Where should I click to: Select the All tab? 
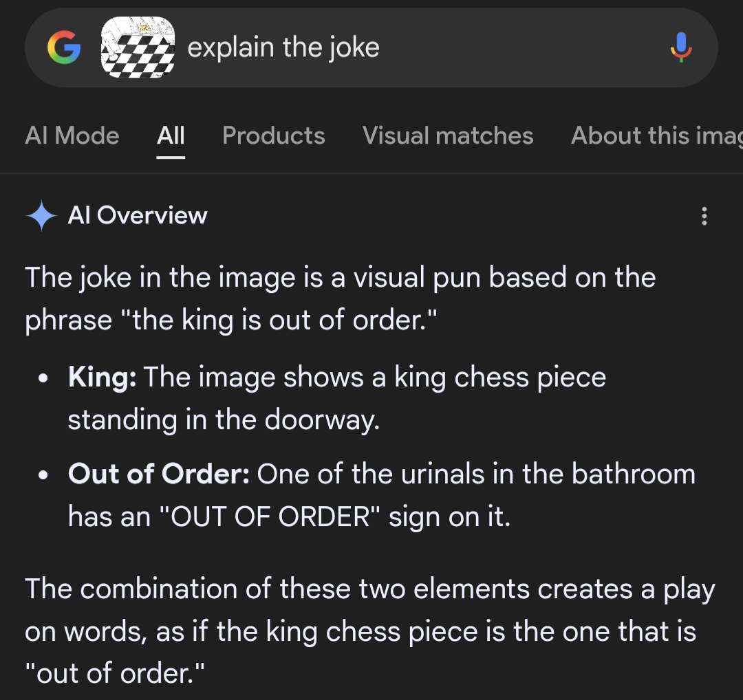171,135
